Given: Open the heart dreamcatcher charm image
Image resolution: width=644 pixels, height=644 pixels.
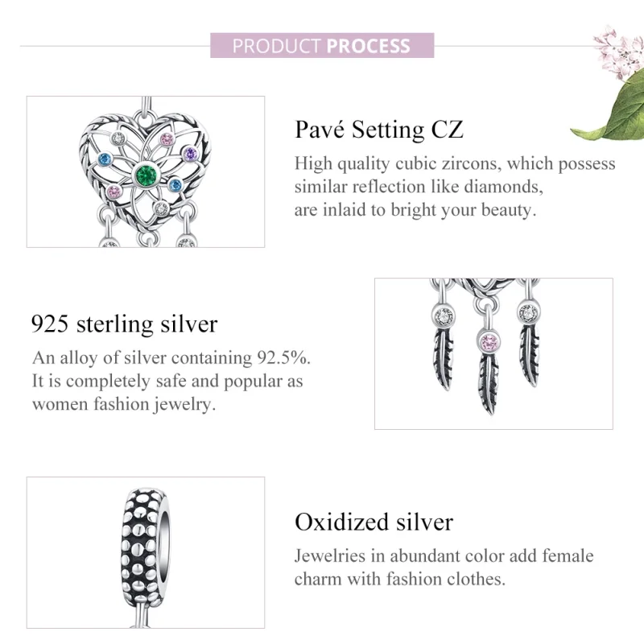Looking at the screenshot, I should (146, 171).
